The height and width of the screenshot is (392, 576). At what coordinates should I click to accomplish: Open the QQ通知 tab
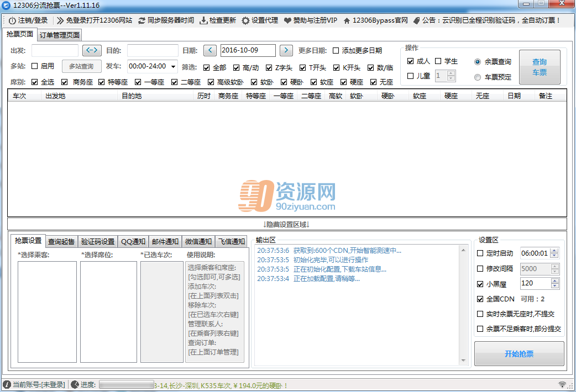point(133,241)
